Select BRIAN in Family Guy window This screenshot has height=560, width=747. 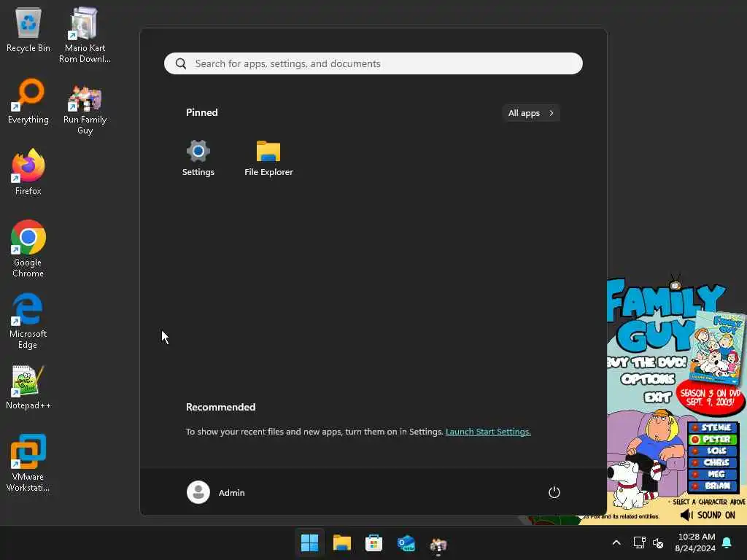click(x=712, y=486)
